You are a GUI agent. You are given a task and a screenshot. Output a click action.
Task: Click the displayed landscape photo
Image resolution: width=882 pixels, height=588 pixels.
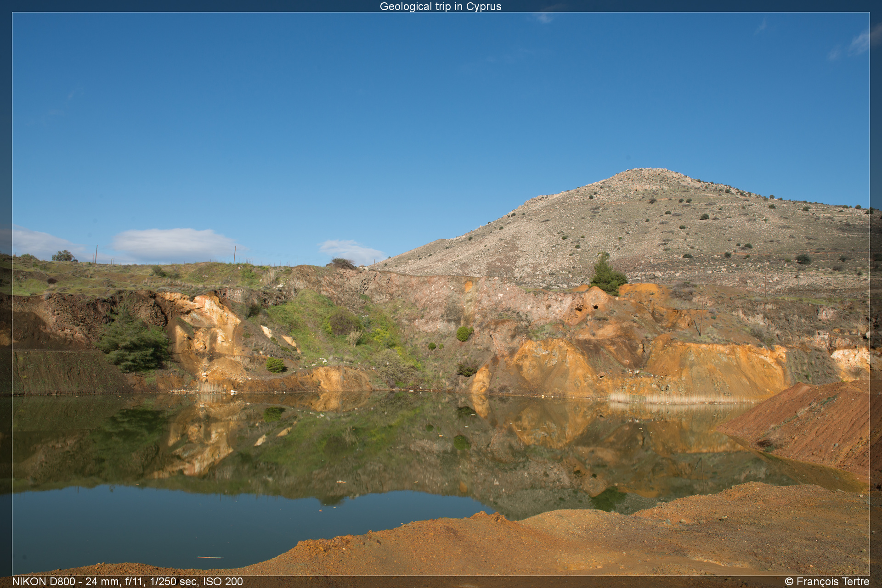click(x=441, y=294)
